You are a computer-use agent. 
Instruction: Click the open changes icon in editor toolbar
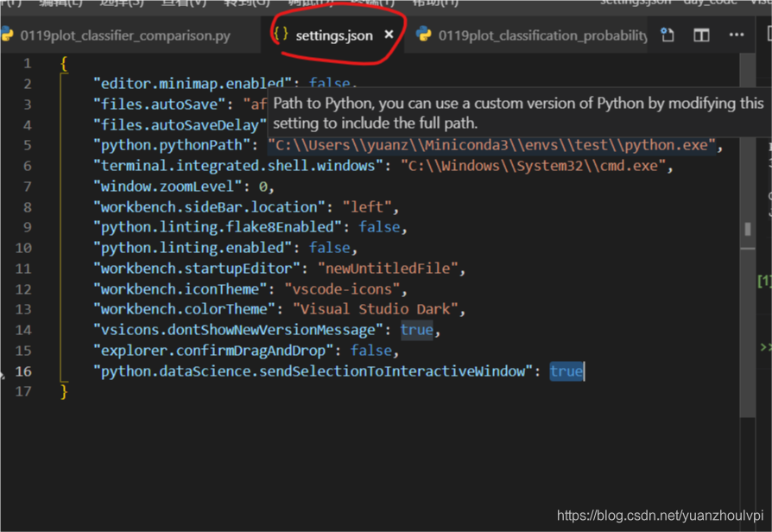668,35
